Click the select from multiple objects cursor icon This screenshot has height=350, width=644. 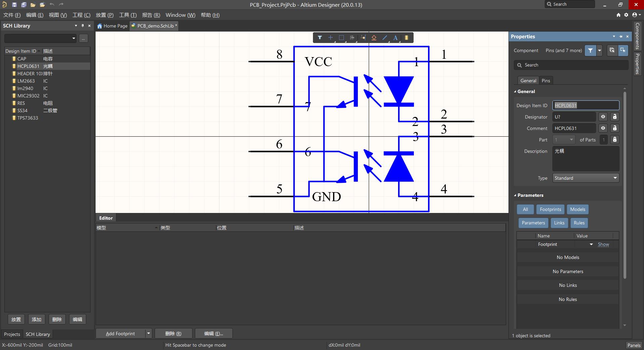click(612, 50)
